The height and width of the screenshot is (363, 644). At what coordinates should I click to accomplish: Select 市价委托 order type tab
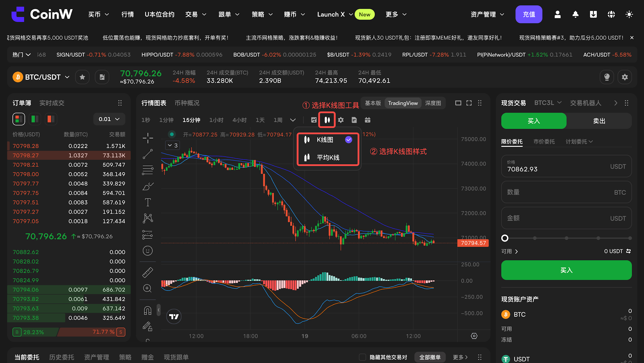point(544,142)
